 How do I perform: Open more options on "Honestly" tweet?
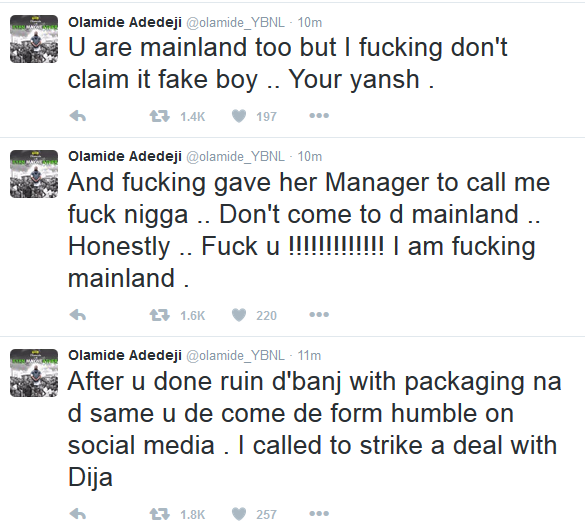pos(319,315)
